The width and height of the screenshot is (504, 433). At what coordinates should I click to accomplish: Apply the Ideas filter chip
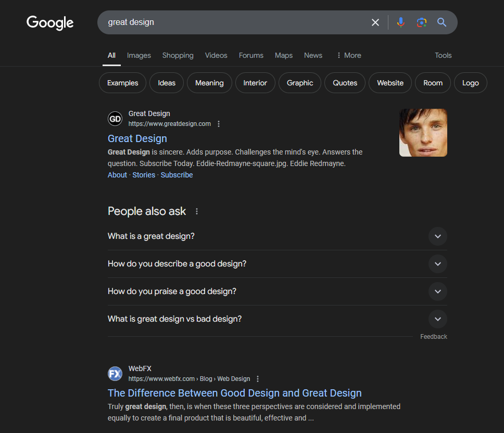(167, 83)
